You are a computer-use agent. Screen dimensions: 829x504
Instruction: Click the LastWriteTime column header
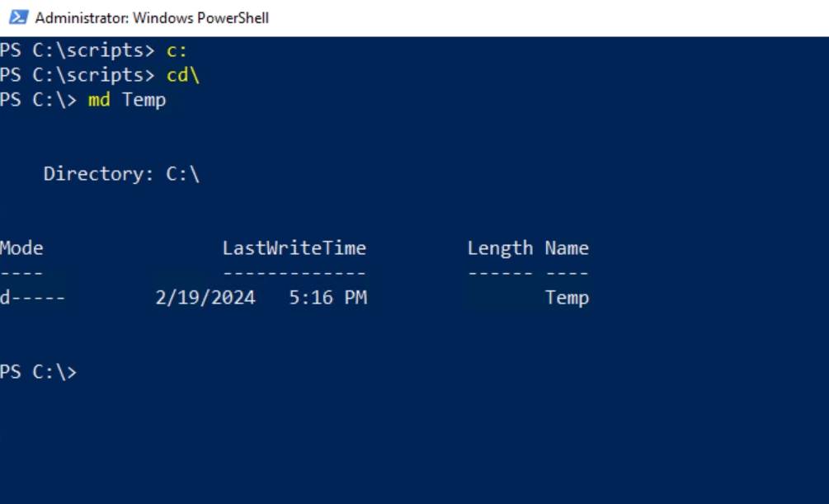294,247
